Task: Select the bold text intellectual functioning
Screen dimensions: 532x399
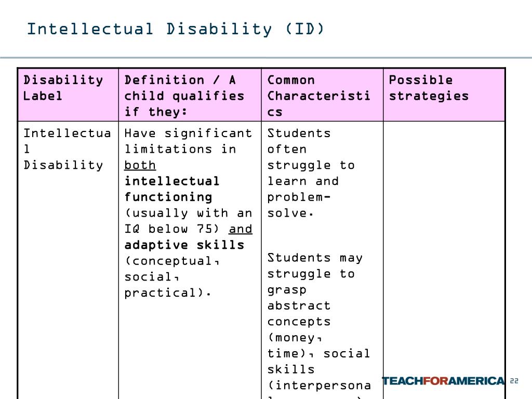Action: coord(171,189)
